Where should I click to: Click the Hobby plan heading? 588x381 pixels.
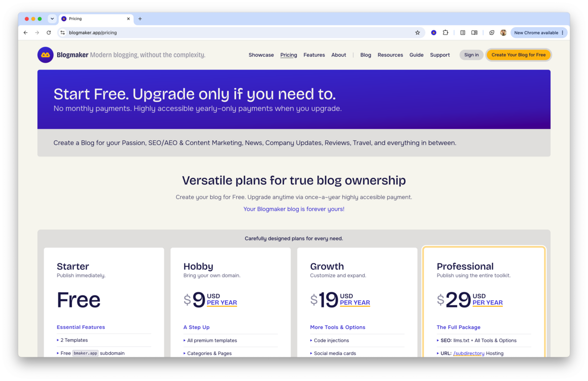click(x=198, y=266)
